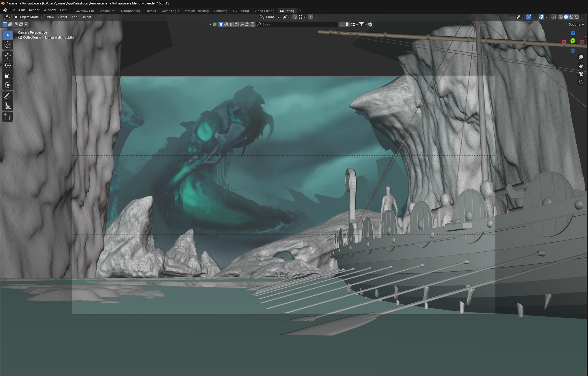Toggle proportional editing

pyautogui.click(x=310, y=17)
